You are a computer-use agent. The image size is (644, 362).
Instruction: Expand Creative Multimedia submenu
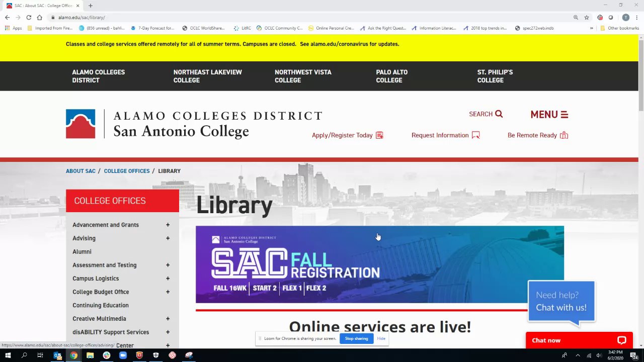168,319
